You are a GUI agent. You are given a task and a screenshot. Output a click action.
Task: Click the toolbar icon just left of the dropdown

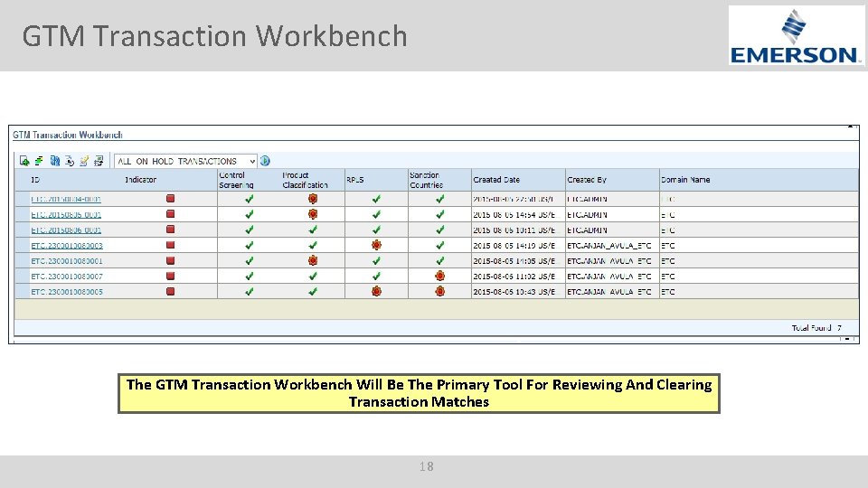(99, 161)
